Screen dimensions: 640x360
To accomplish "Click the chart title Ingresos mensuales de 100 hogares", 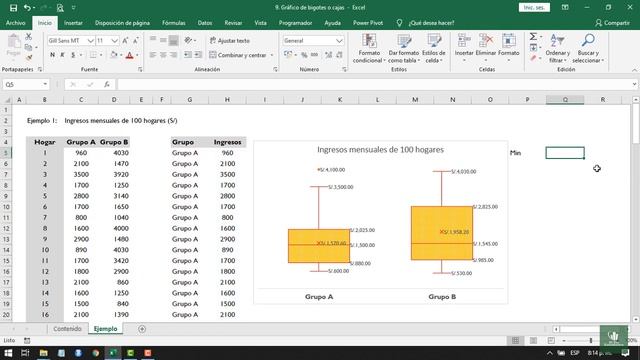I will pyautogui.click(x=380, y=150).
